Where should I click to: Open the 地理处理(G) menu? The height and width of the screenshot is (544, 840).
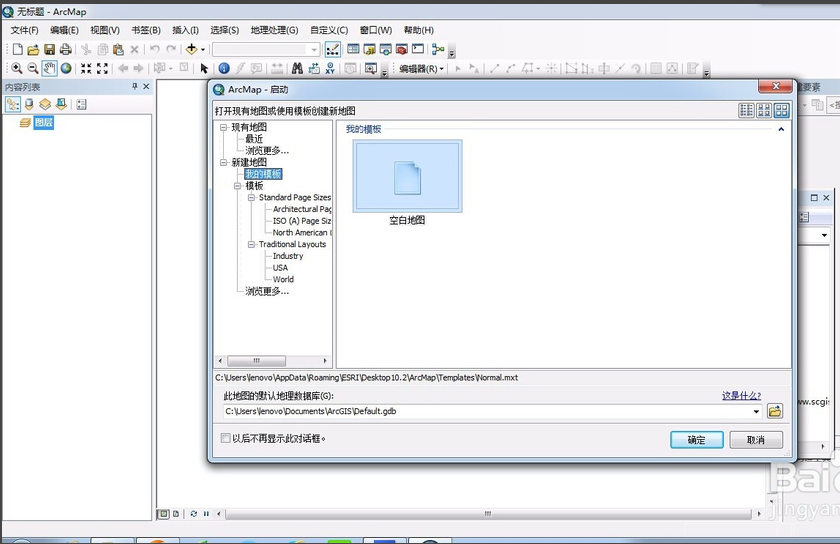click(x=274, y=30)
